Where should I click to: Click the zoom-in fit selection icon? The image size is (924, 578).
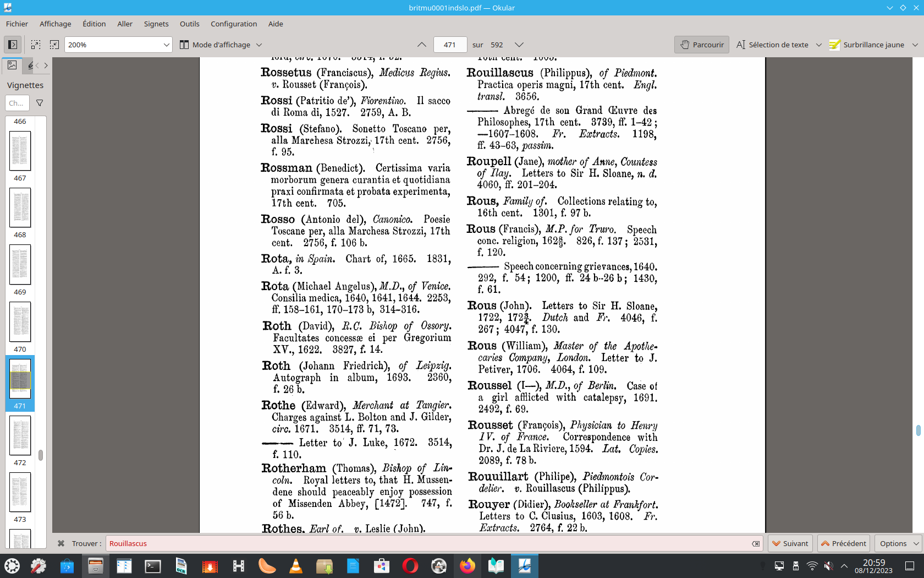tap(36, 45)
